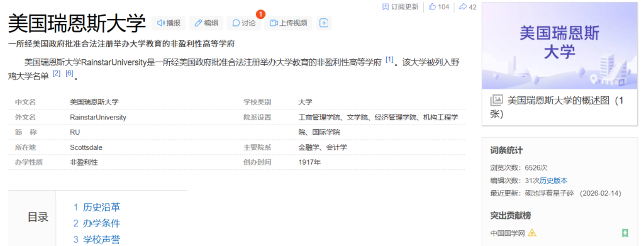Like the entry with thumbs-up 104
The width and height of the screenshot is (644, 246).
439,6
